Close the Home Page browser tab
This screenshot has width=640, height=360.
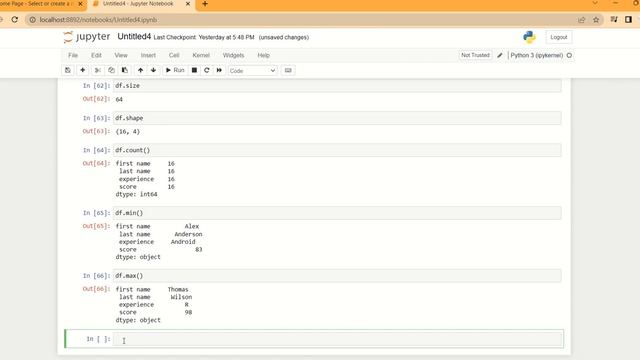coord(80,4)
